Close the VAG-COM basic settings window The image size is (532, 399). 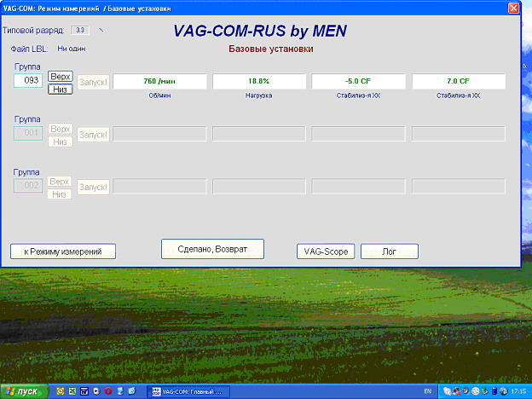pyautogui.click(x=512, y=8)
